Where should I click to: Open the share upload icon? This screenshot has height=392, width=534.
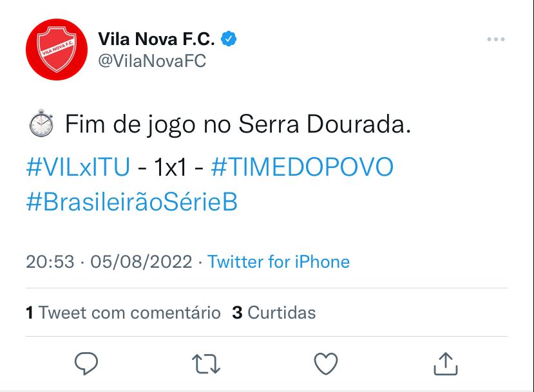point(446,363)
